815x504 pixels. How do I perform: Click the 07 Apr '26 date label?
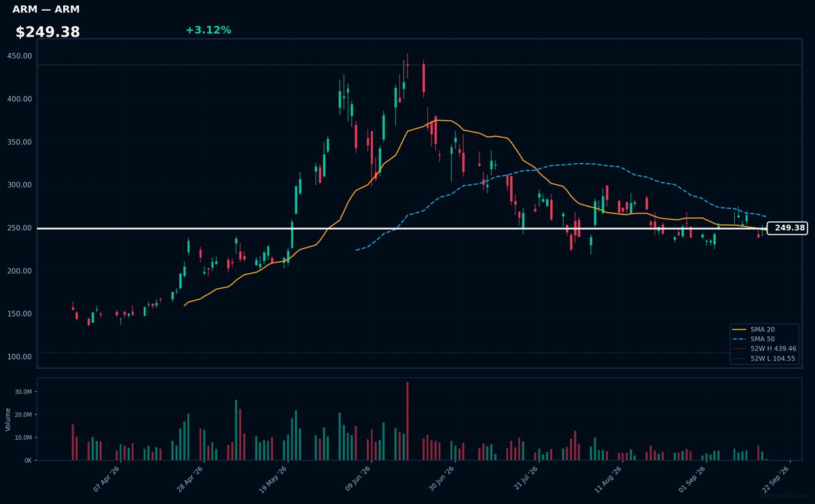[x=107, y=479]
